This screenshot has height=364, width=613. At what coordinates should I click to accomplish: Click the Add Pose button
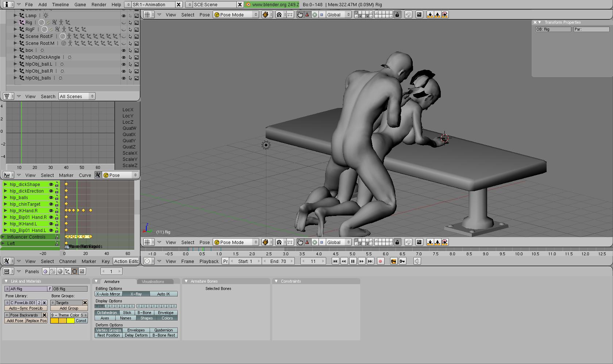coord(15,321)
